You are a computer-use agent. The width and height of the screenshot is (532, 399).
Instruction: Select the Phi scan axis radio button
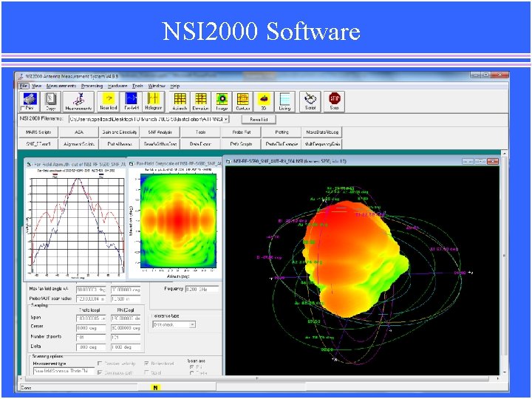[x=192, y=367]
